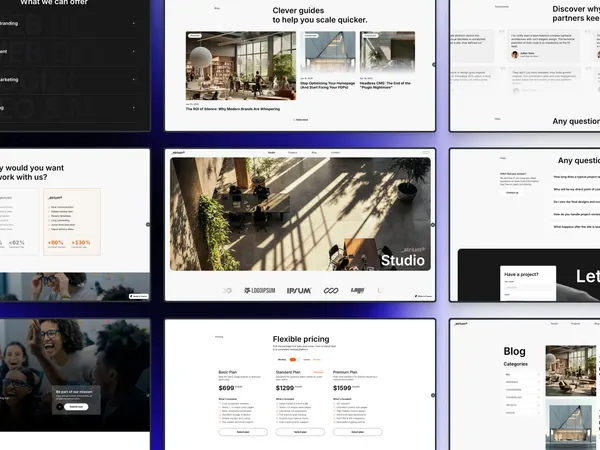This screenshot has width=600, height=450.
Task: Click the +130% statistic on the orange card
Action: click(81, 243)
